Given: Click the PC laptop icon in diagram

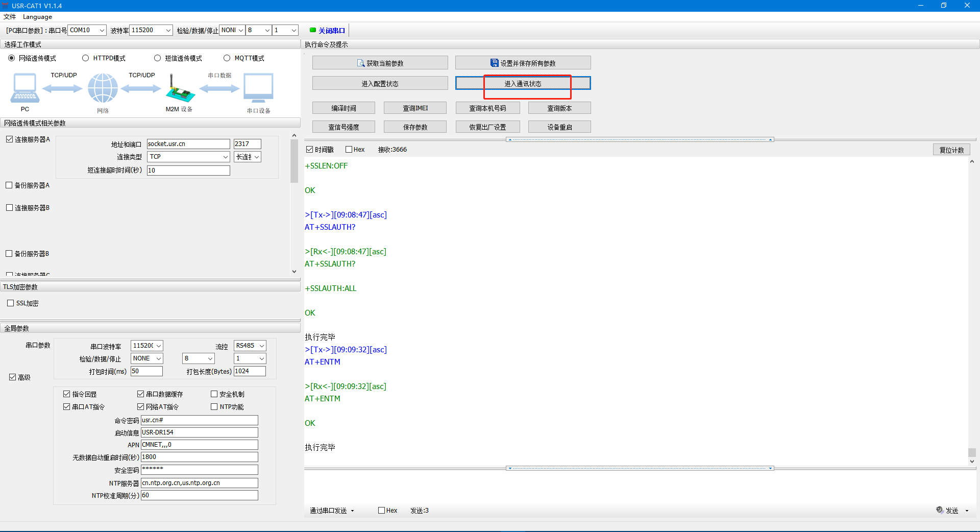Looking at the screenshot, I should pos(24,88).
